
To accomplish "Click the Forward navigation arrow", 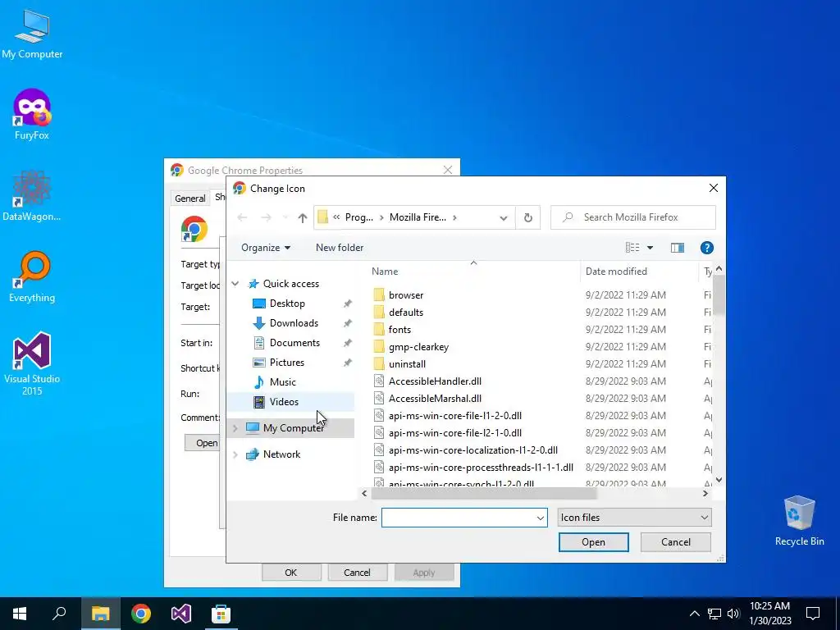I will tap(266, 217).
